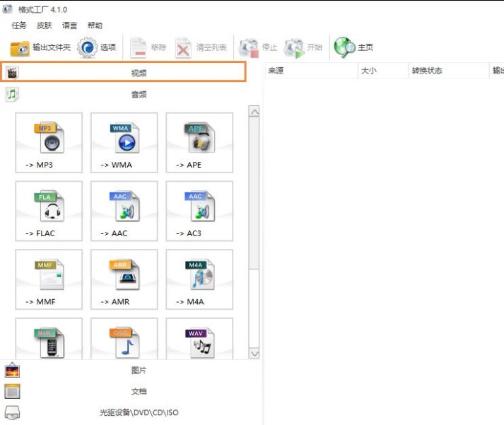Open 选项 options from the toolbar

(97, 47)
